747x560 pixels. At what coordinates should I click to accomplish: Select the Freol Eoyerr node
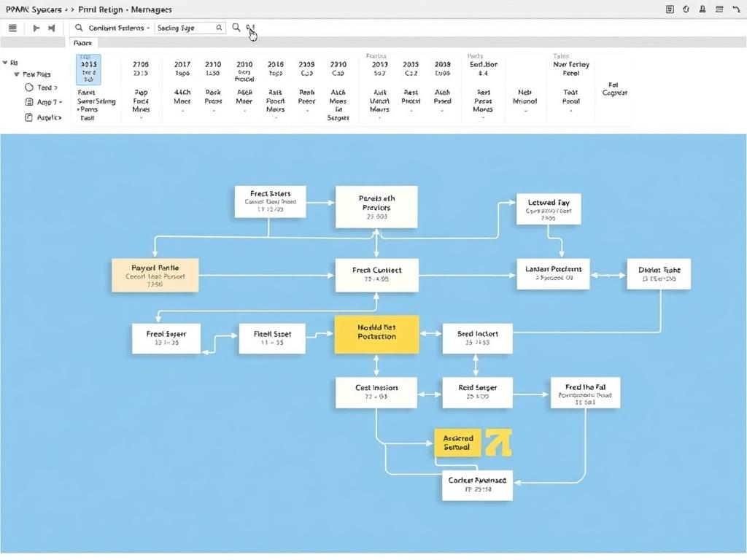[166, 338]
